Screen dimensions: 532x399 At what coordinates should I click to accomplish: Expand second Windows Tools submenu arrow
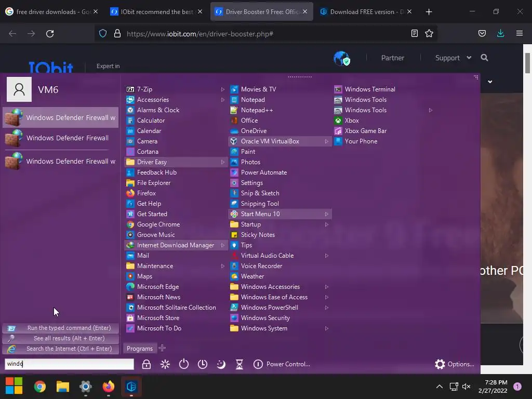pyautogui.click(x=430, y=110)
